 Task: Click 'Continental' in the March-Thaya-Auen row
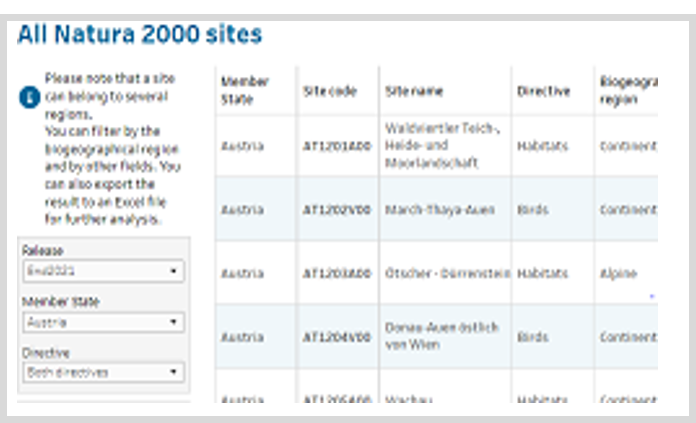pos(628,210)
